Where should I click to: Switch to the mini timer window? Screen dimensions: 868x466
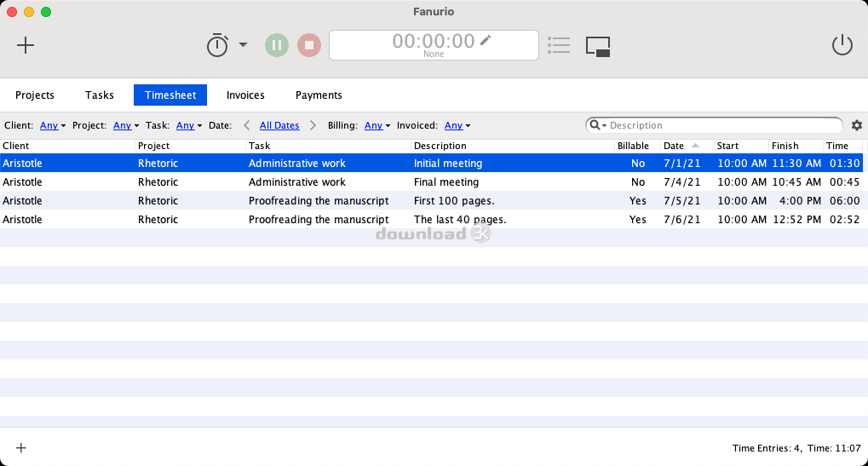tap(598, 47)
